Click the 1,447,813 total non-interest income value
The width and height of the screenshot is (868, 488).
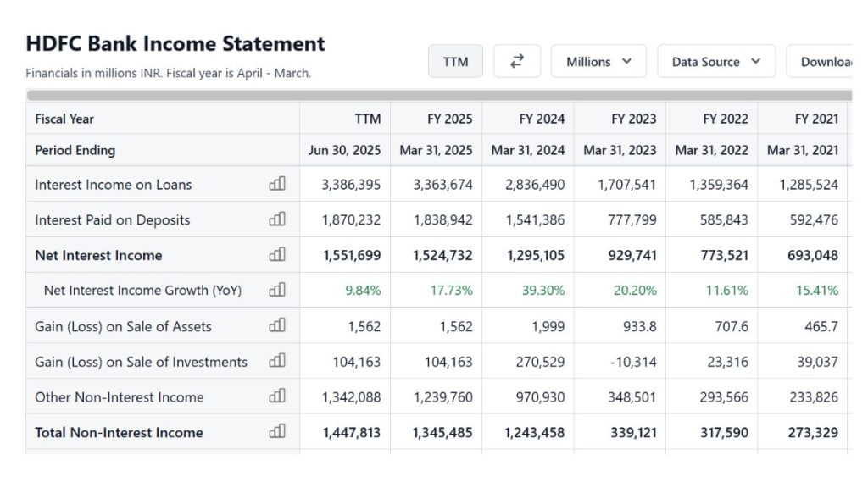[x=352, y=433]
